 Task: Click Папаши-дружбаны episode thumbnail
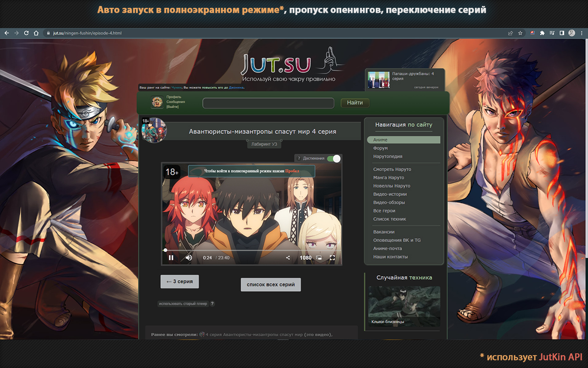point(379,80)
